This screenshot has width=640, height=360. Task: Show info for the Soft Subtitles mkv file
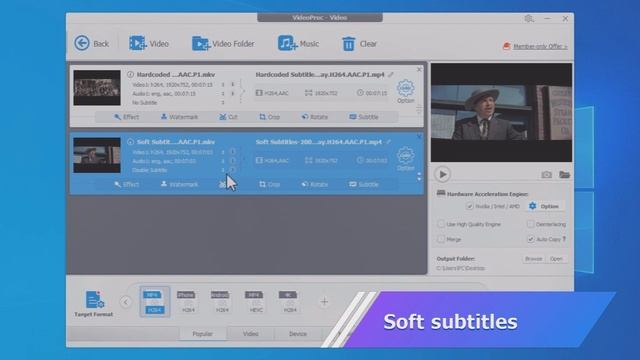point(130,142)
